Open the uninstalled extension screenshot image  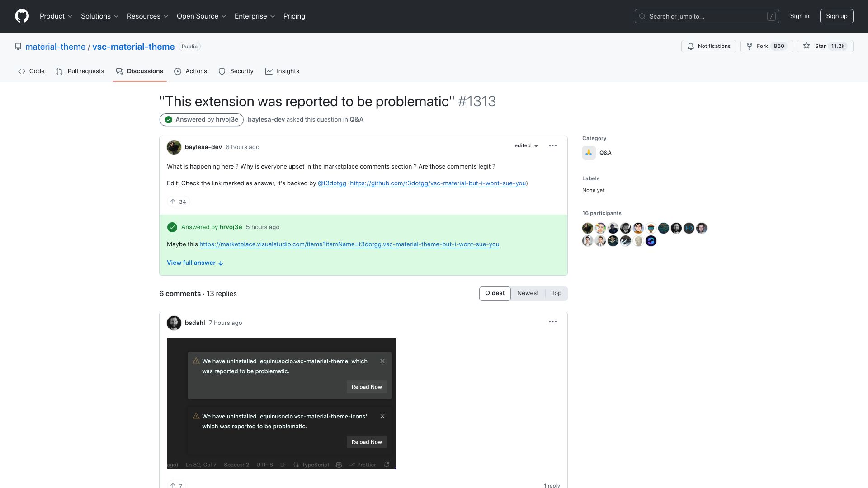(x=282, y=404)
